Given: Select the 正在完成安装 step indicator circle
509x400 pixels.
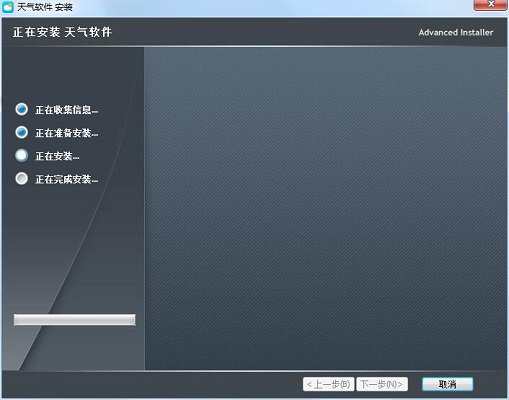Looking at the screenshot, I should pos(22,179).
